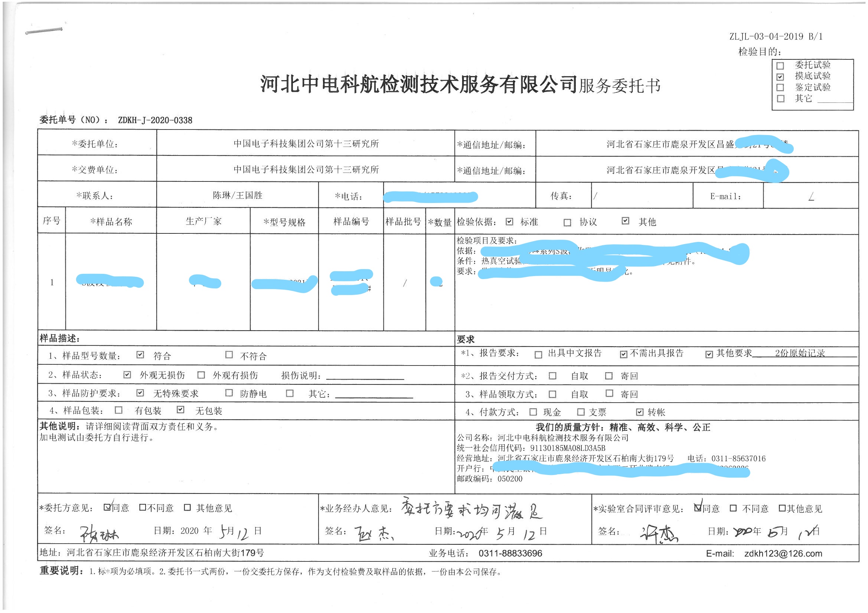Tick 自取 checkbox for 样品领取方式
This screenshot has width=868, height=613.
pos(552,394)
